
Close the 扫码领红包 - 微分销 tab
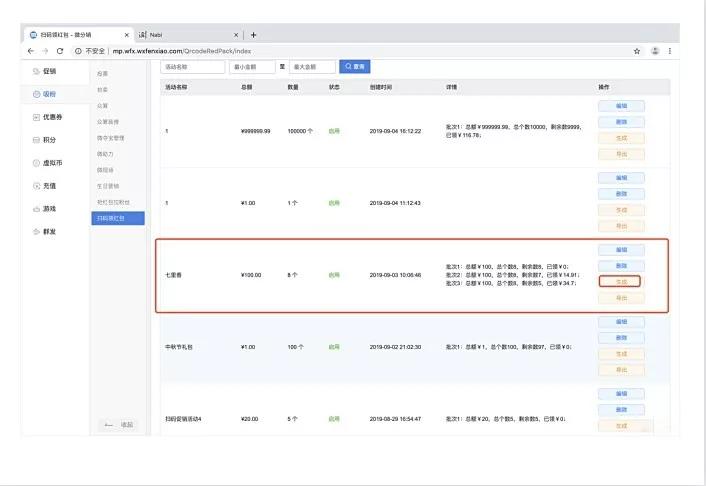127,35
